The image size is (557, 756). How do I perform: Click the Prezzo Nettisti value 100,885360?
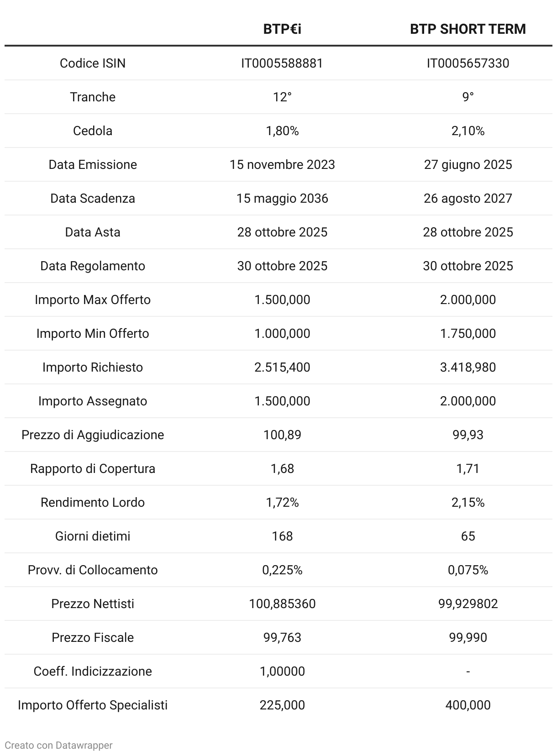click(x=282, y=604)
